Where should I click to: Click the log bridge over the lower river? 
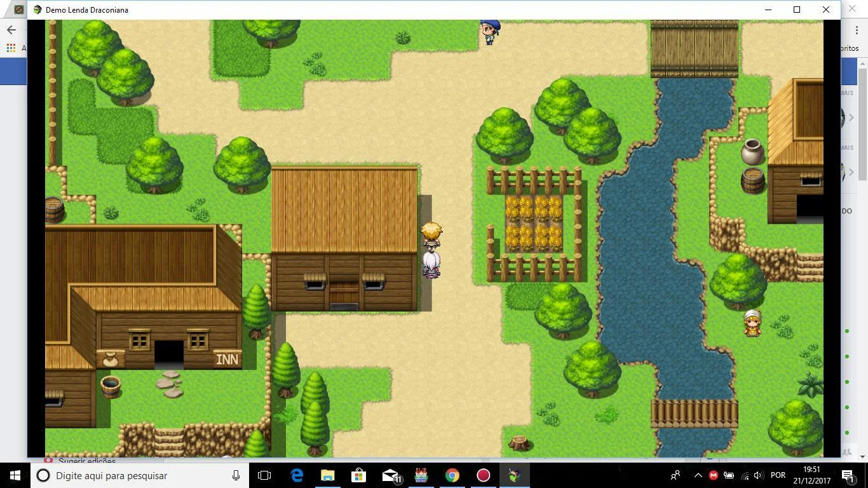[695, 414]
